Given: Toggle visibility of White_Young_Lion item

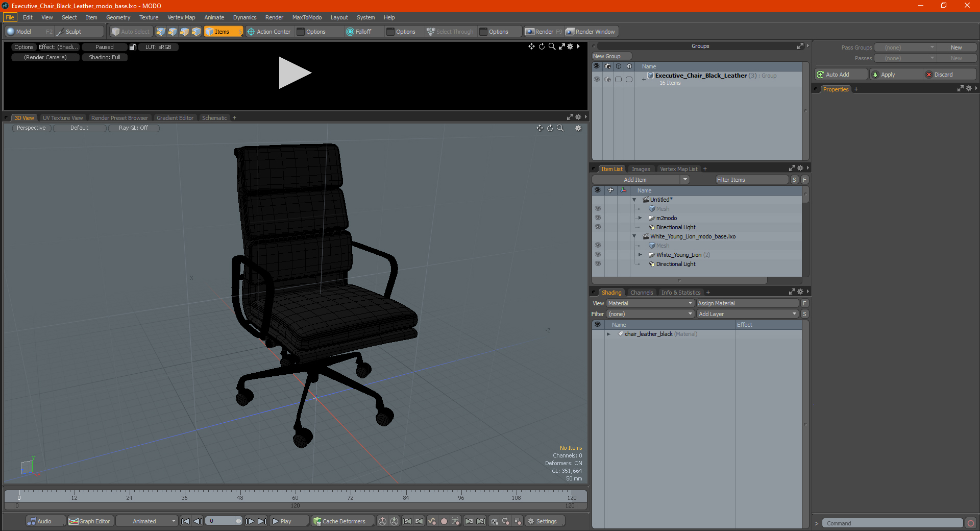Looking at the screenshot, I should [x=598, y=255].
